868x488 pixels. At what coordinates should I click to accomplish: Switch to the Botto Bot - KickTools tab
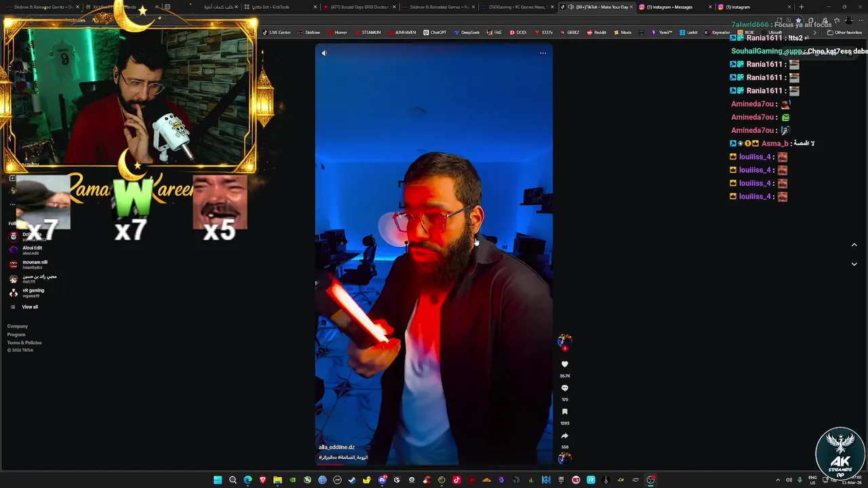tap(279, 7)
